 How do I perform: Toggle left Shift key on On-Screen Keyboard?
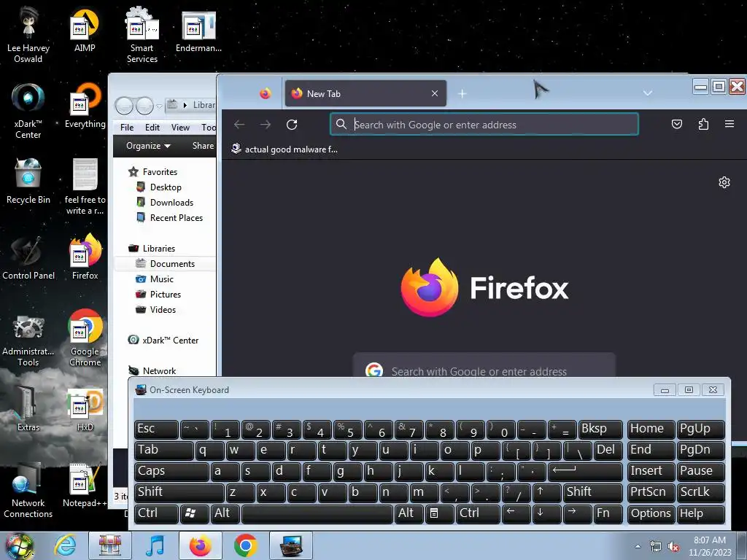pos(179,492)
